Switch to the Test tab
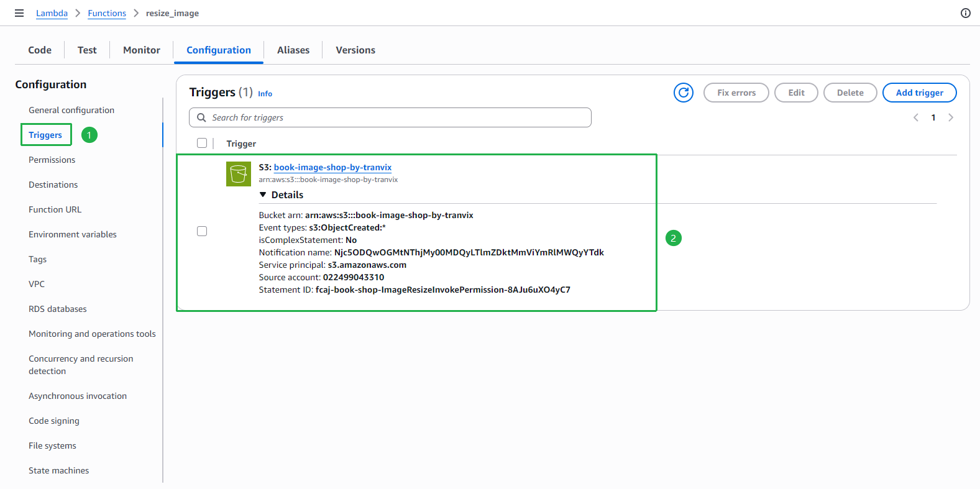The image size is (980, 489). (87, 50)
